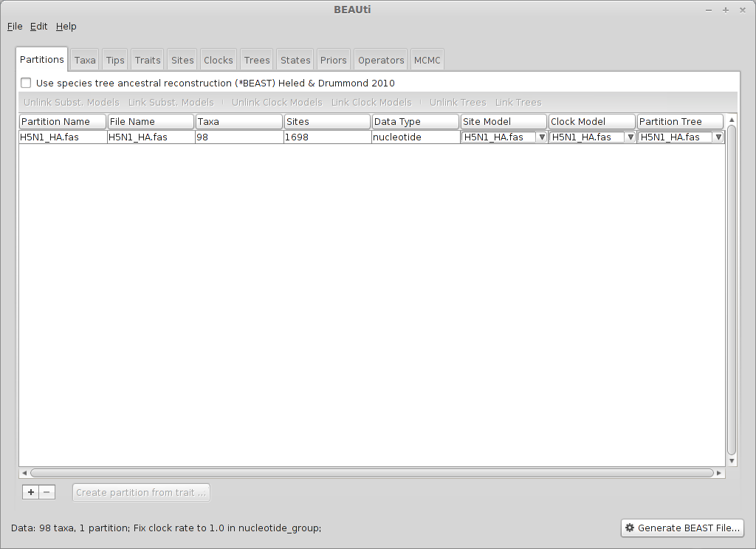
Task: Switch to the Partitions tab
Action: 41,59
